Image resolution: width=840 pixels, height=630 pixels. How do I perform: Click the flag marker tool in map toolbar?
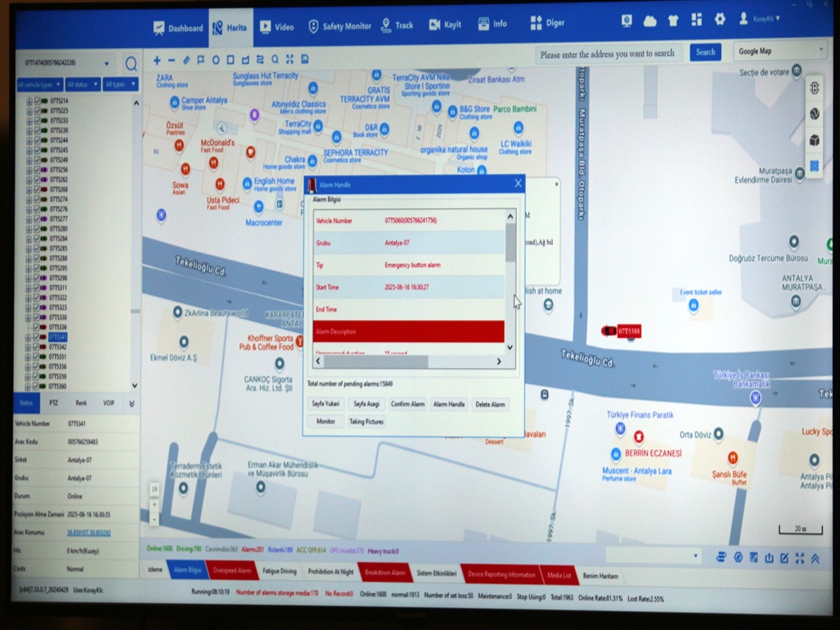[201, 60]
